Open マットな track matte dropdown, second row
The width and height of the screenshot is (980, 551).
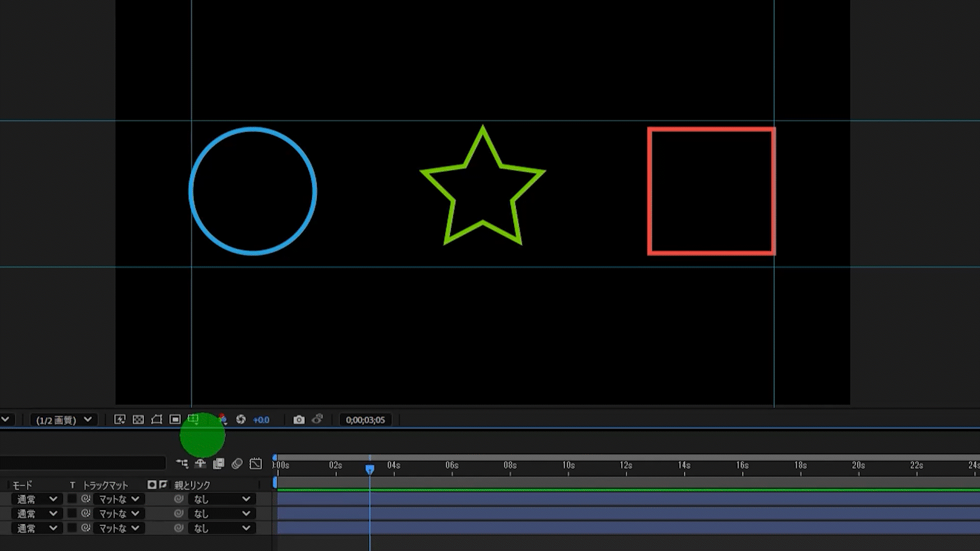click(x=119, y=513)
